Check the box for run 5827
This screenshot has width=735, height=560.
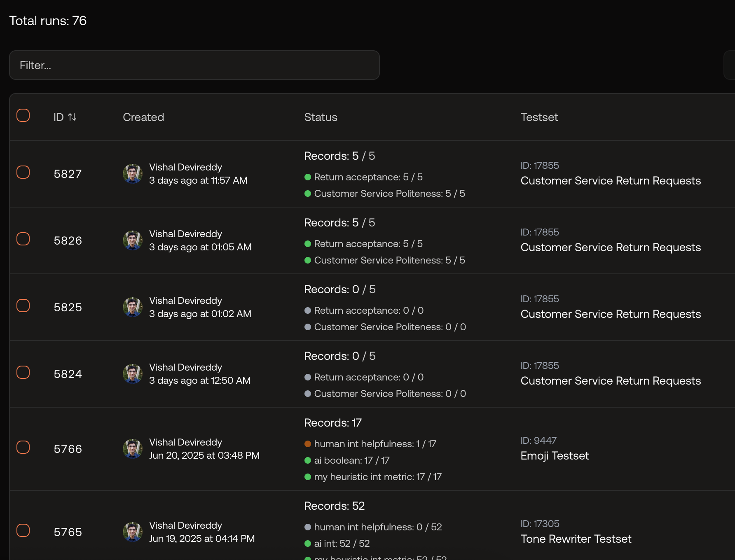[23, 172]
